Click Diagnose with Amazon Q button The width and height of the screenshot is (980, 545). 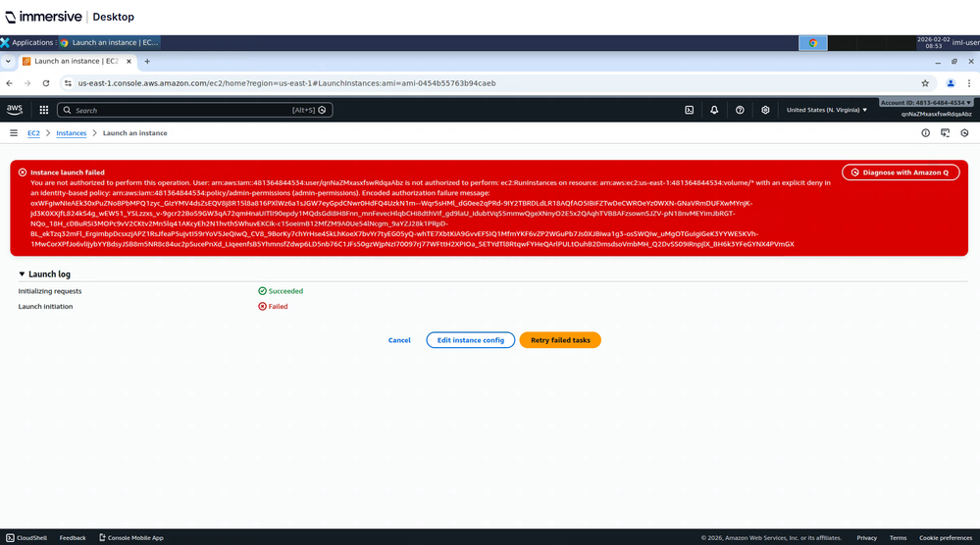tap(900, 173)
